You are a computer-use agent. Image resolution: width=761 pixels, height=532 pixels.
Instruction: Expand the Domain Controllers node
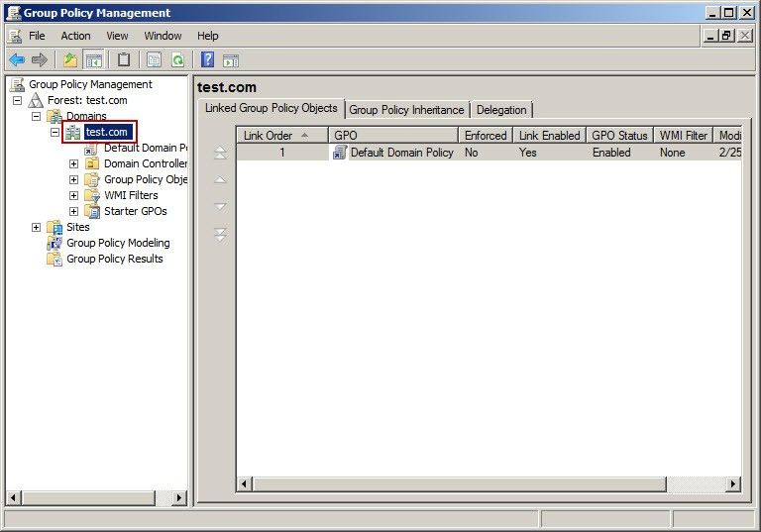click(73, 164)
